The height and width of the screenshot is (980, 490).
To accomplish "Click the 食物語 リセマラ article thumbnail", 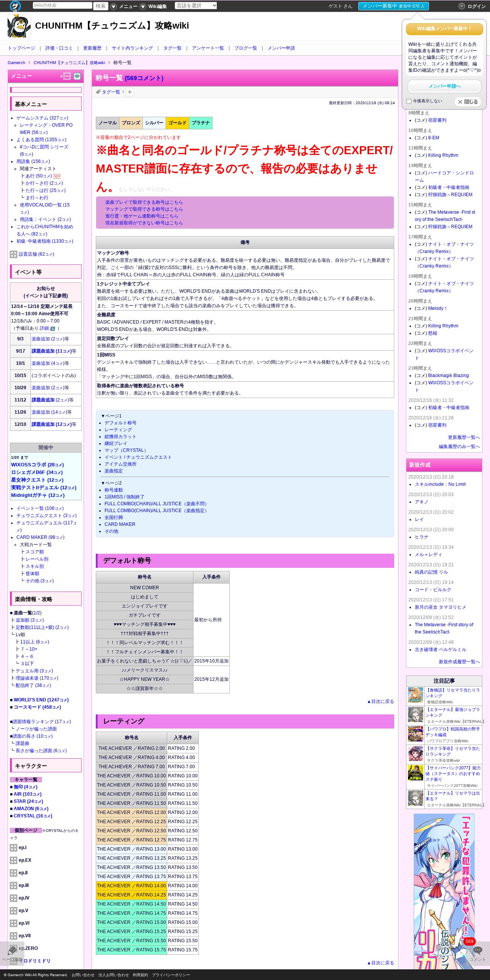I will pos(416,695).
